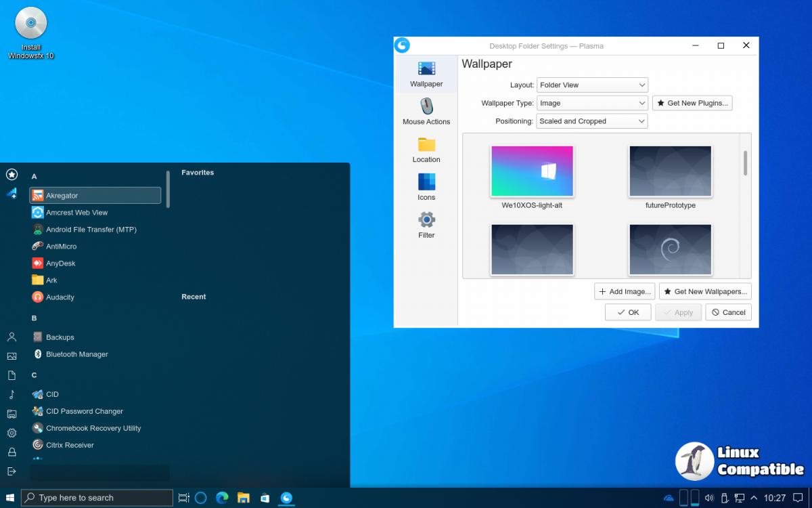Image resolution: width=812 pixels, height=508 pixels.
Task: Launch Audacity from the app list
Action: point(60,297)
